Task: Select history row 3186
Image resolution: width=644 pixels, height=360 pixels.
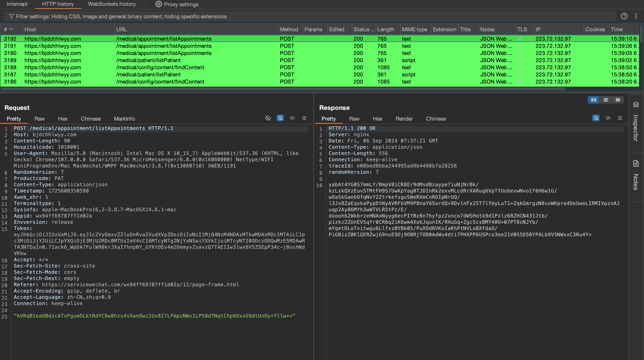Action: click(320, 82)
